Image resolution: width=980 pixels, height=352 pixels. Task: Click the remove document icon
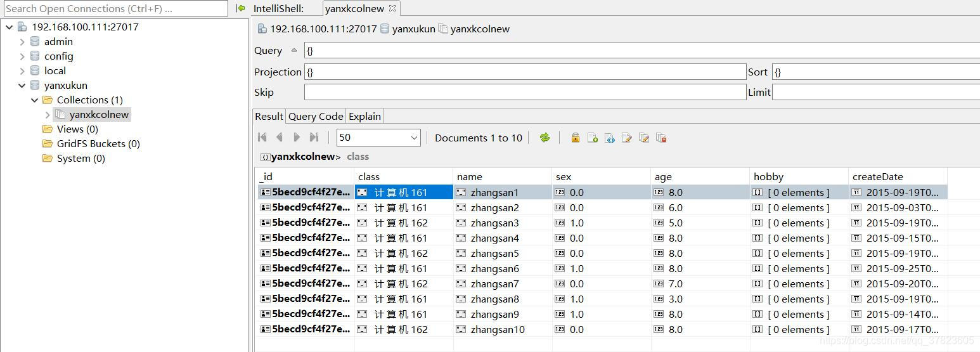pyautogui.click(x=661, y=138)
